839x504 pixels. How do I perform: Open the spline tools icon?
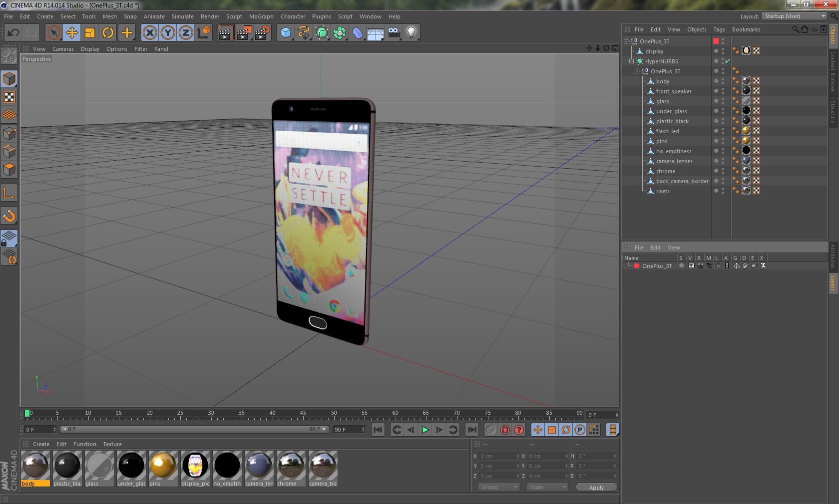304,33
